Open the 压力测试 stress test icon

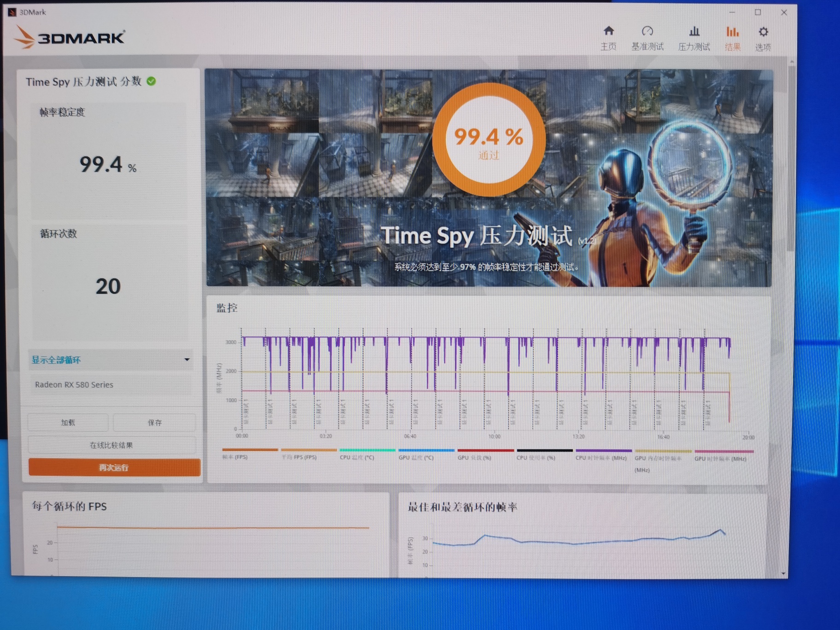coord(694,31)
